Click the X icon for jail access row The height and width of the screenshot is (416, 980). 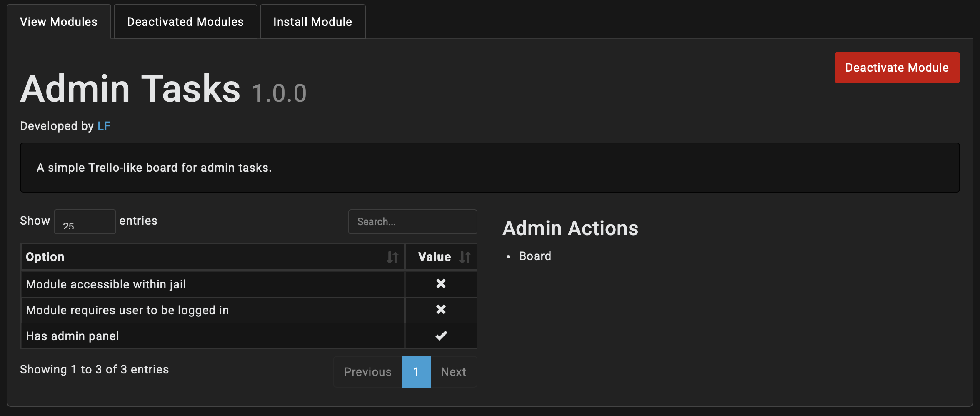[441, 284]
